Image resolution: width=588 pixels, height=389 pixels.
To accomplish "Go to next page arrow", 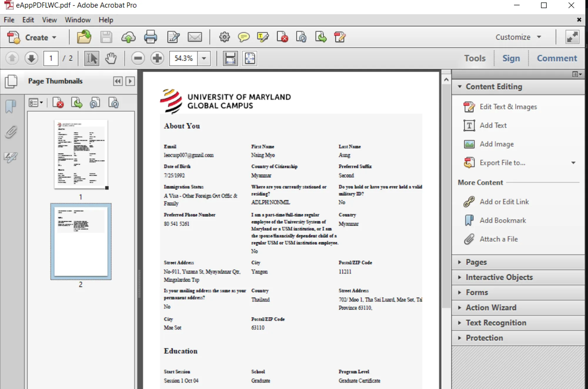I will [31, 58].
